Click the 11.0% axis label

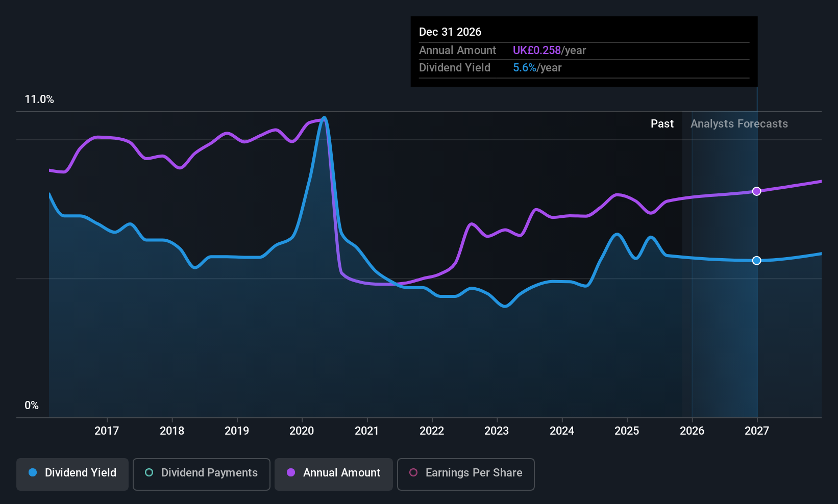point(39,99)
